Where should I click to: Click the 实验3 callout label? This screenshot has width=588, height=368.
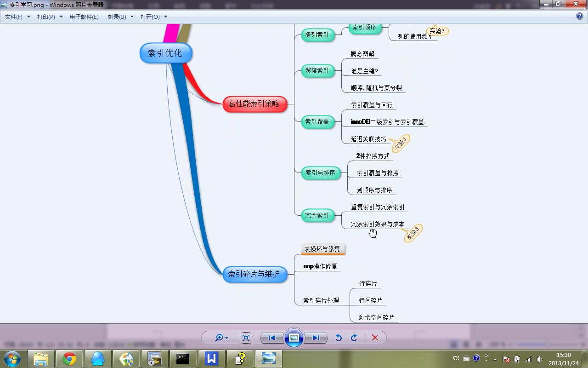[x=437, y=31]
